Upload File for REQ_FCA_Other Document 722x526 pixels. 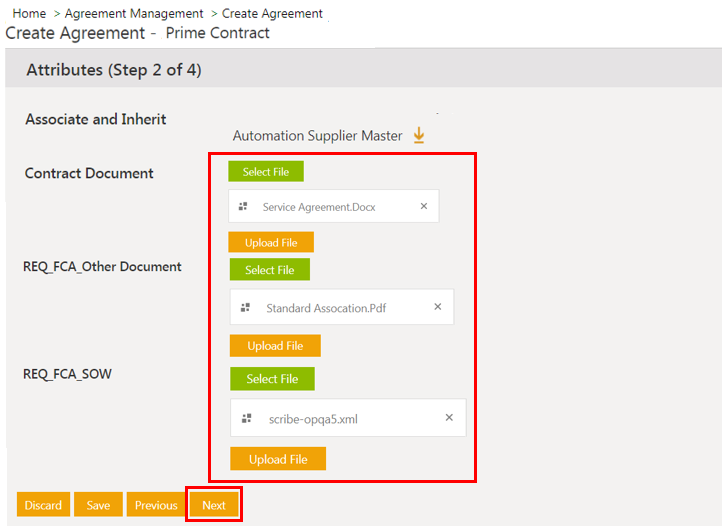pos(275,346)
